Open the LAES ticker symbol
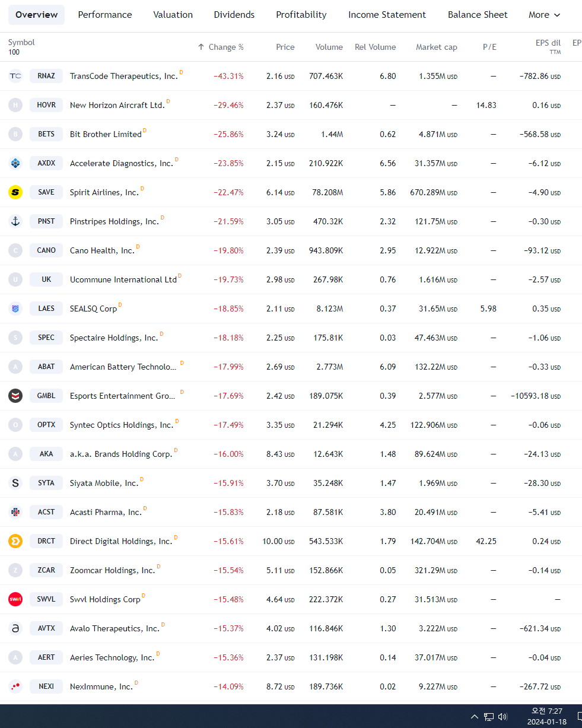Screen dimensions: 582x728 click(x=46, y=309)
